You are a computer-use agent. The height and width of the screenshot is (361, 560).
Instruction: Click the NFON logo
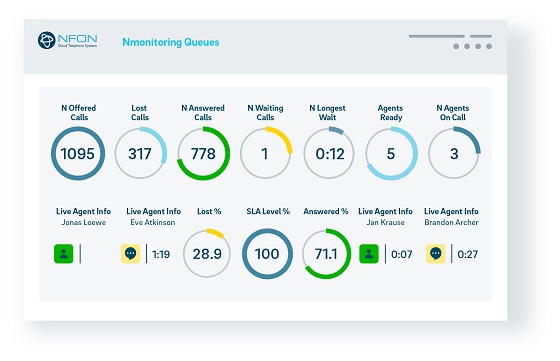pyautogui.click(x=68, y=40)
